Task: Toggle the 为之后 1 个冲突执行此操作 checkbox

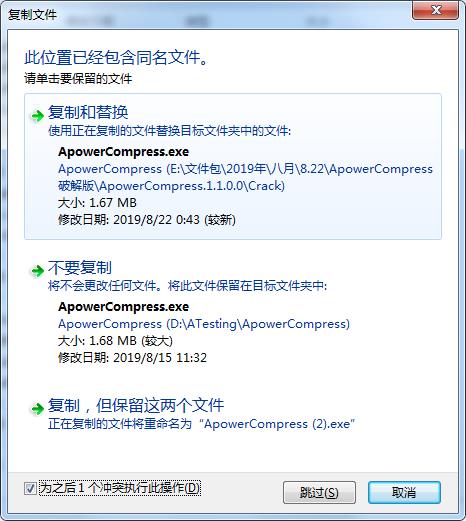Action: click(x=30, y=489)
